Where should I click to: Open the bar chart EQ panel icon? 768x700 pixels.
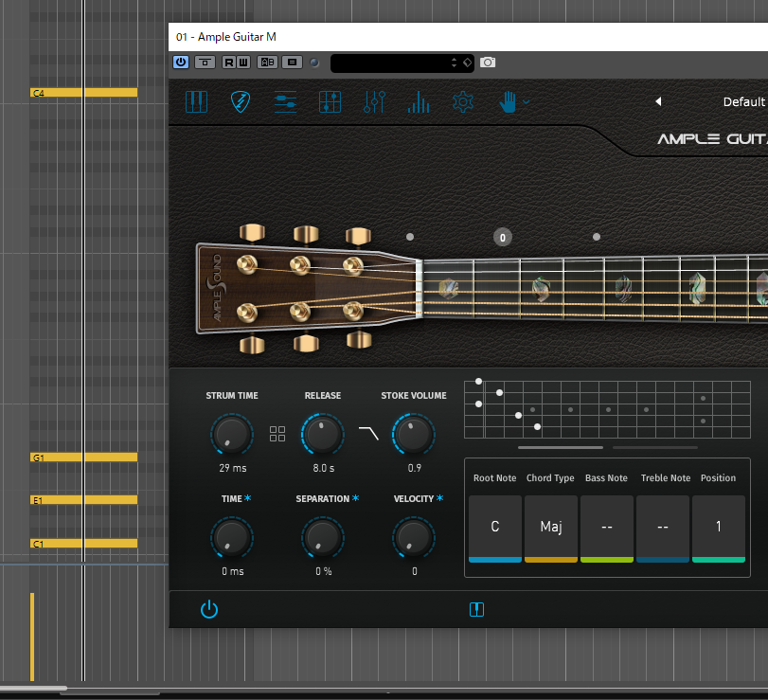tap(419, 102)
